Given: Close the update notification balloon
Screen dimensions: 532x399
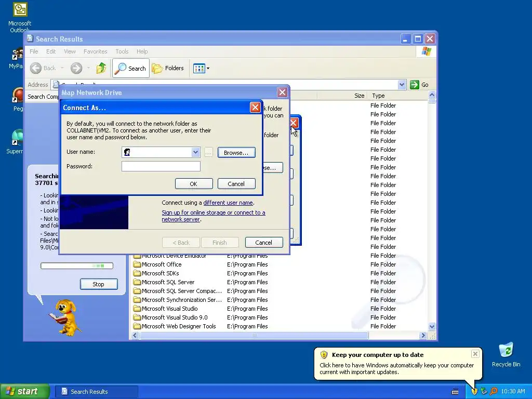Looking at the screenshot, I should pyautogui.click(x=475, y=354).
